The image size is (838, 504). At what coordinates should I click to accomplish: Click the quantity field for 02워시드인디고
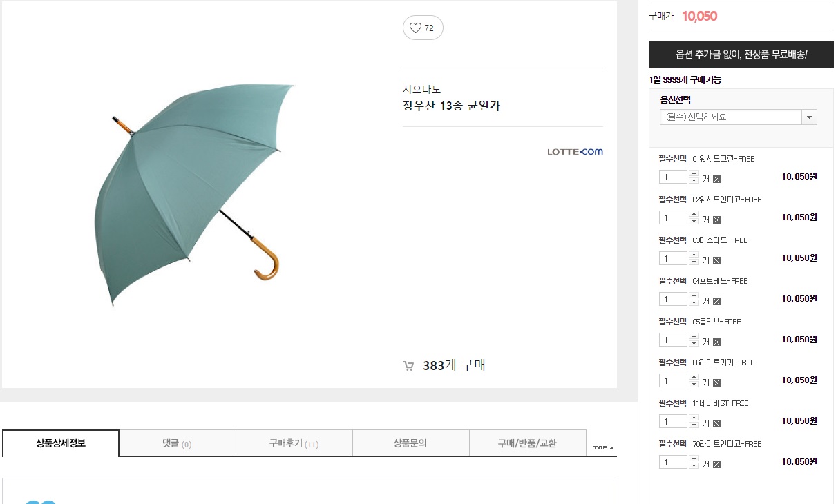point(674,218)
